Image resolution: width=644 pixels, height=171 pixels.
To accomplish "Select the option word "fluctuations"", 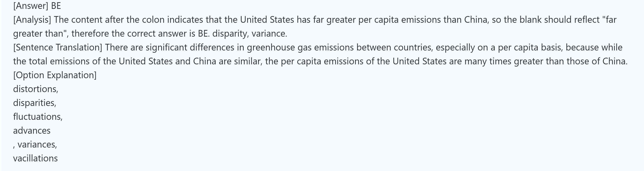I will point(37,117).
